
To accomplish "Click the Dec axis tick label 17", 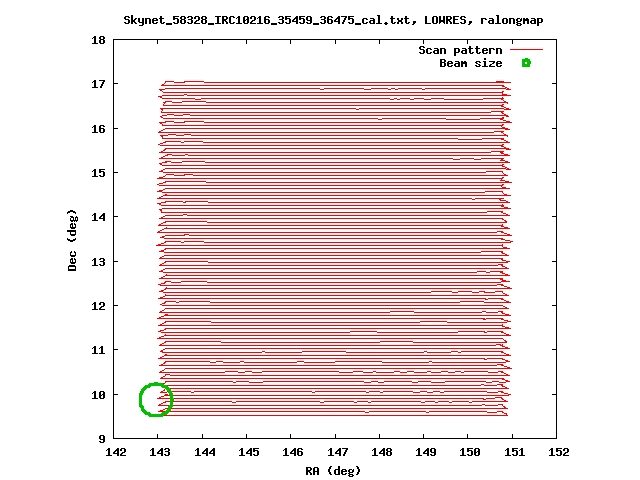I will pyautogui.click(x=98, y=84).
